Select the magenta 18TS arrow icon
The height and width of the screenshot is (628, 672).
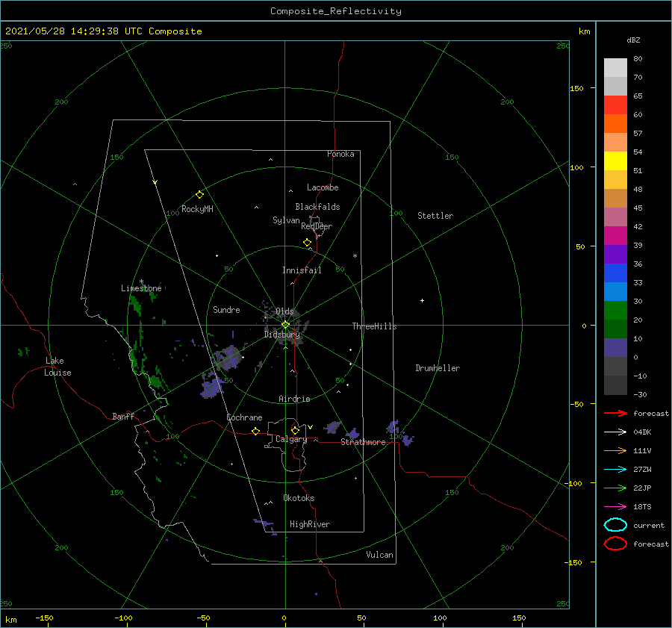615,507
